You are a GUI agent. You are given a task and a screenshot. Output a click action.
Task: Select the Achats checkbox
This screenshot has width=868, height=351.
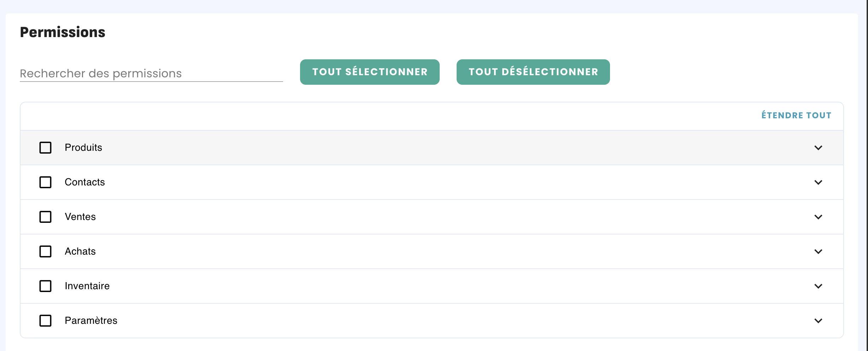pos(45,251)
